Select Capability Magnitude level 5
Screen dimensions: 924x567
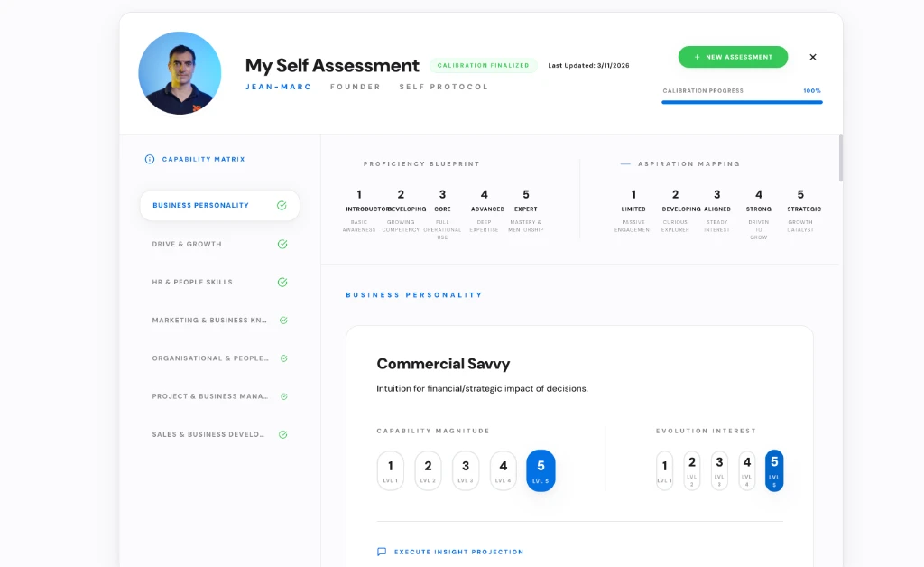pos(541,470)
